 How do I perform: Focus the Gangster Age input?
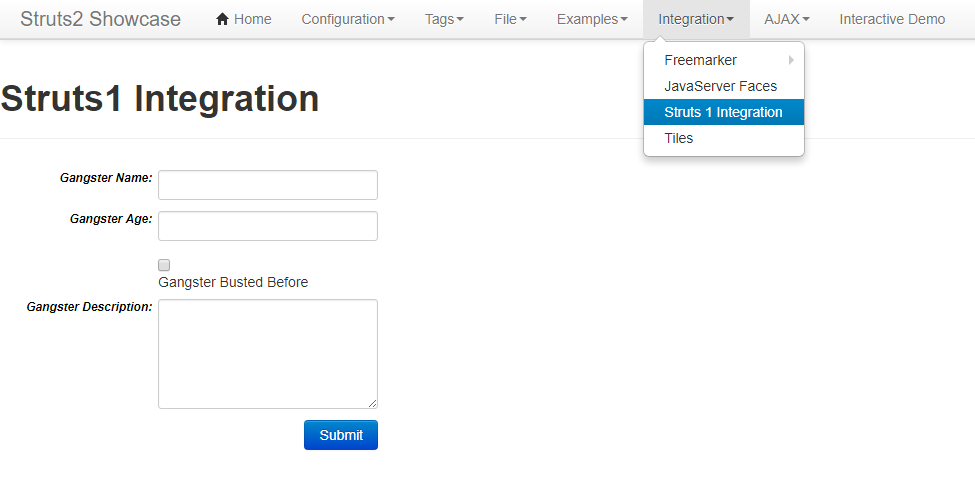[x=268, y=226]
